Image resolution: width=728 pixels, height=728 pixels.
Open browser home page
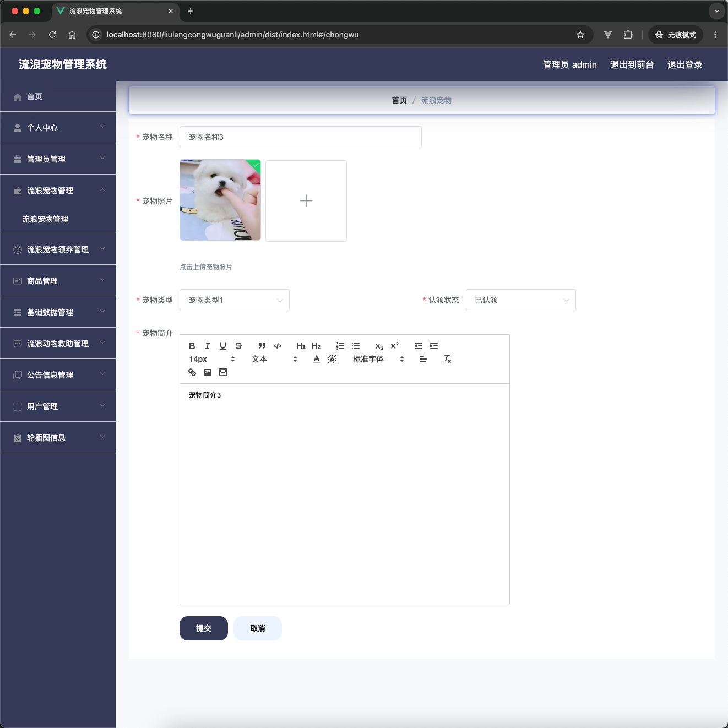(72, 35)
